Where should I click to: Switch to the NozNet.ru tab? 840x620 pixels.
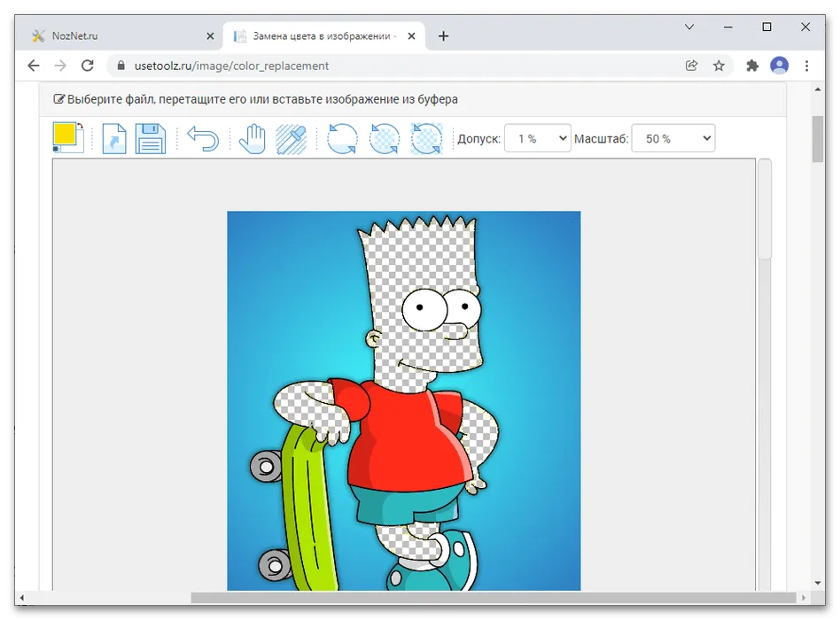click(122, 36)
